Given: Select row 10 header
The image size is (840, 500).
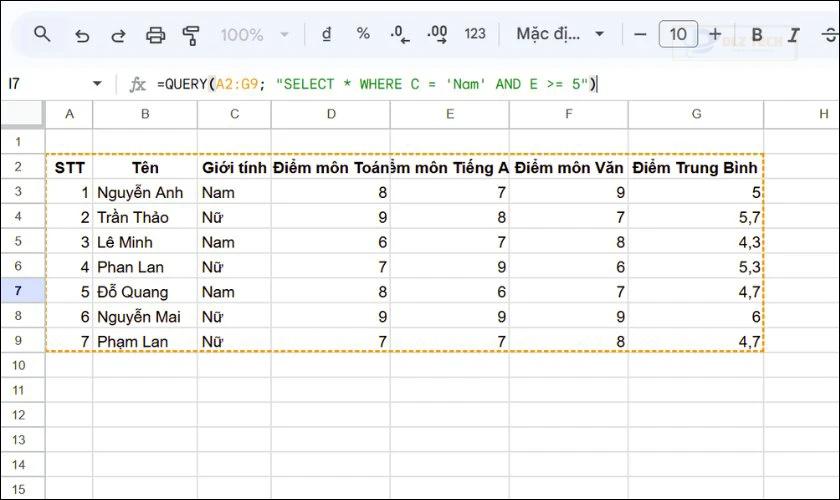Looking at the screenshot, I should pyautogui.click(x=22, y=365).
